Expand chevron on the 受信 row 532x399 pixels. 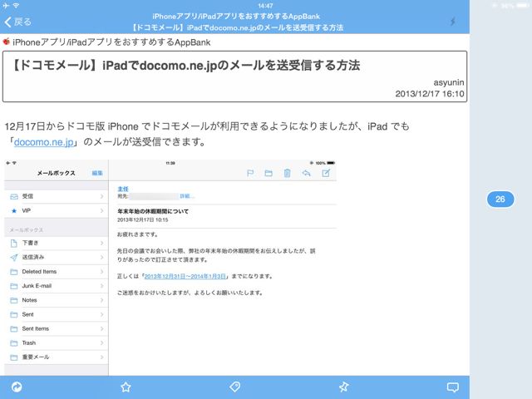pos(101,196)
